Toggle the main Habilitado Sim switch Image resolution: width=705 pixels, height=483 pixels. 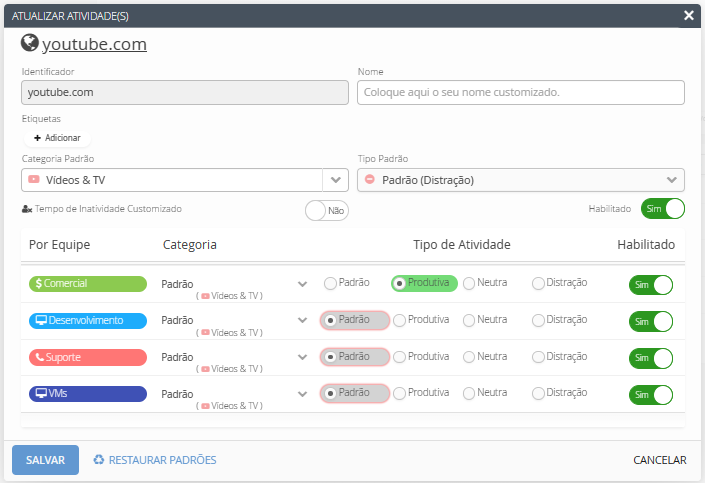[663, 209]
